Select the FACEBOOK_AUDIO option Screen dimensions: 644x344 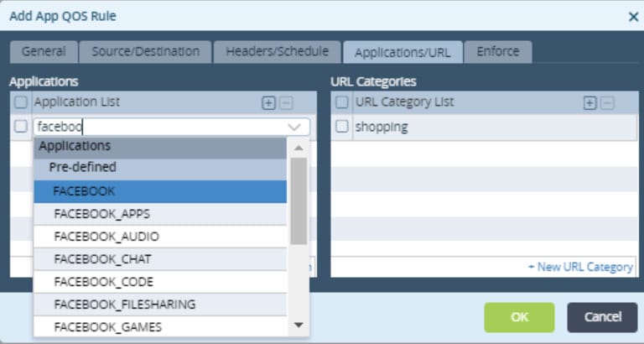pyautogui.click(x=160, y=237)
